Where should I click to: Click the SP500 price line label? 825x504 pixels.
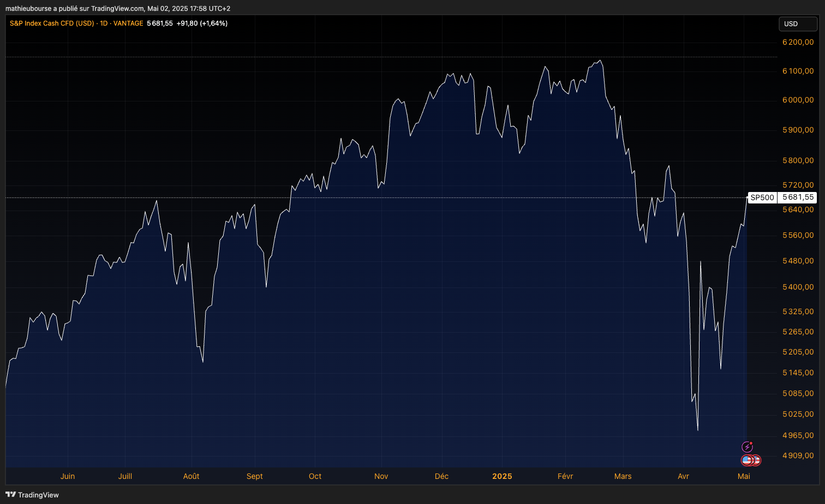tap(762, 197)
